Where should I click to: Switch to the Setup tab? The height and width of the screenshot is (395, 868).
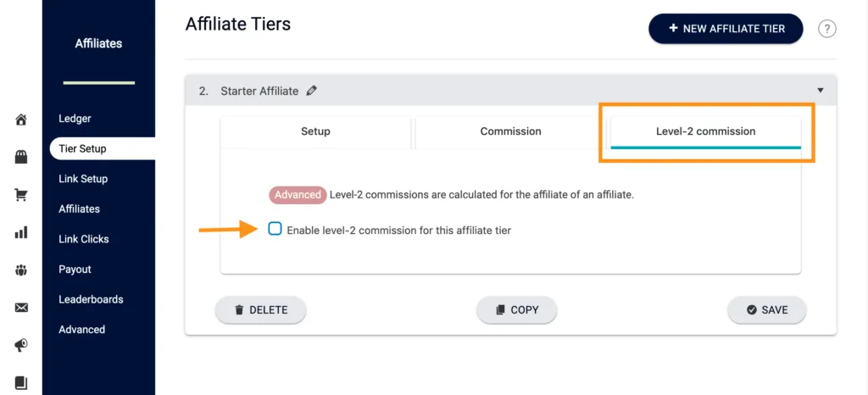point(315,131)
